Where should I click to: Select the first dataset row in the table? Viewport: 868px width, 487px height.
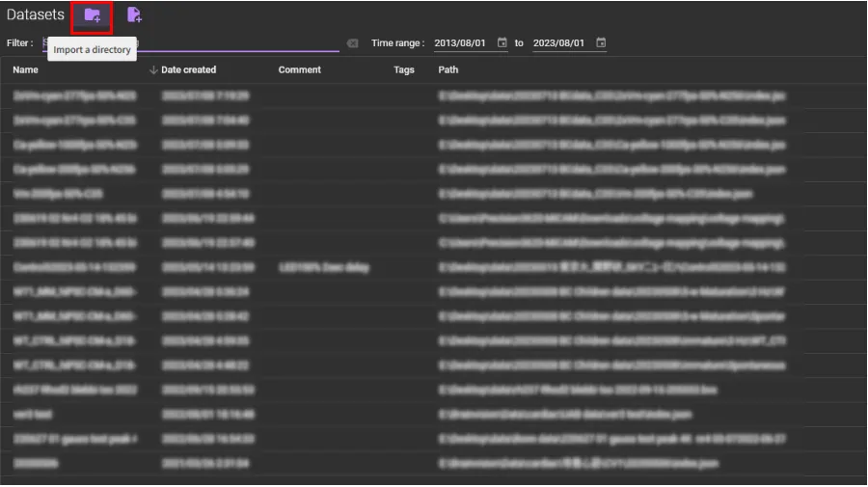[x=386, y=96]
